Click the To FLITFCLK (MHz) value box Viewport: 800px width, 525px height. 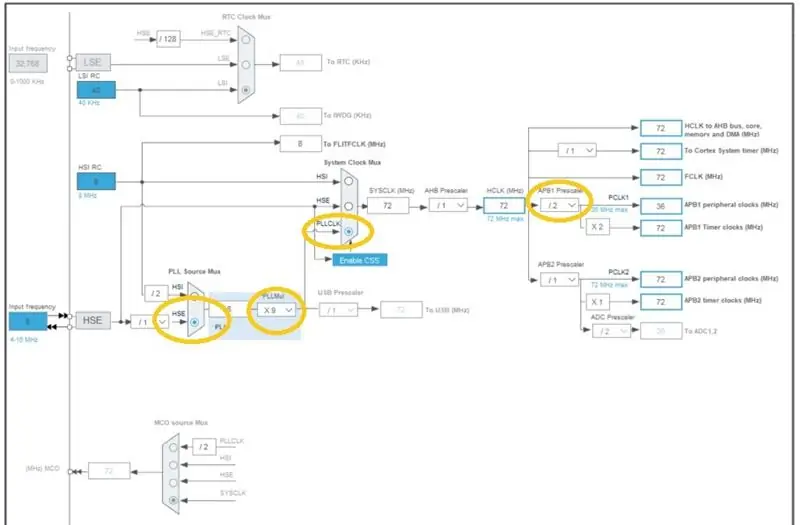[x=301, y=144]
